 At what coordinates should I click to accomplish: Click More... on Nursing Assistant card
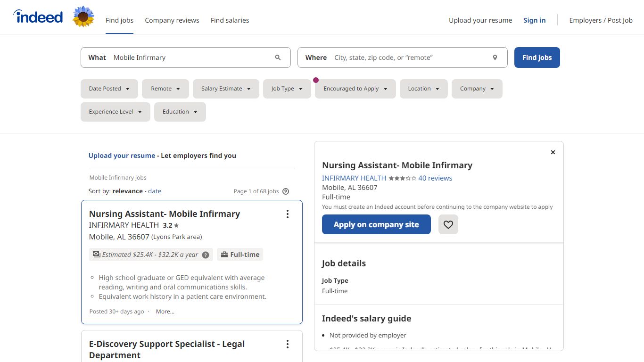pyautogui.click(x=165, y=312)
